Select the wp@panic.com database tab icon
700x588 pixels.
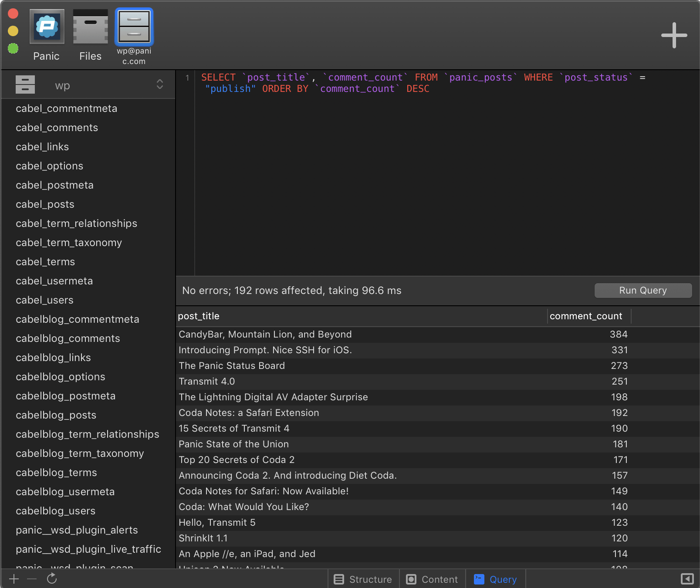tap(134, 27)
